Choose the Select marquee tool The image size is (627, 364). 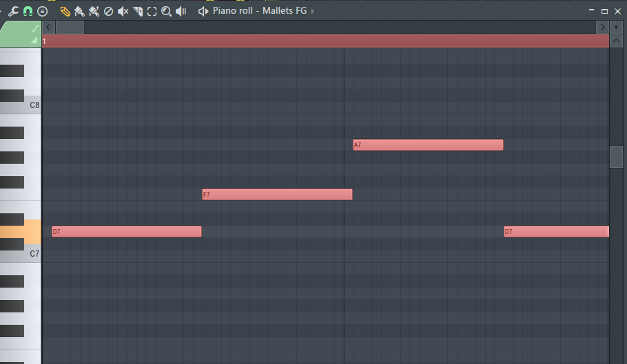152,11
